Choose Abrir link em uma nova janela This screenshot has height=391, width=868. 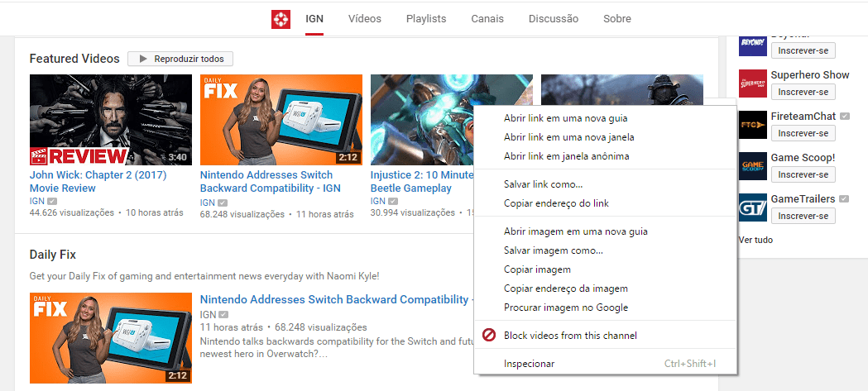[x=606, y=137]
